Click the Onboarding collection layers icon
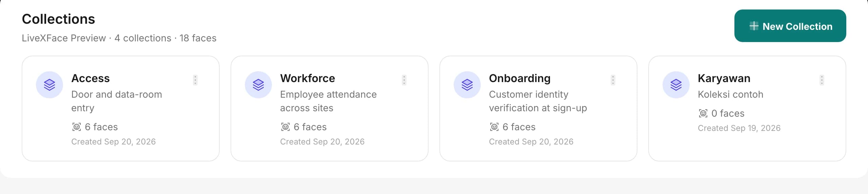Image resolution: width=868 pixels, height=194 pixels. pos(467,85)
